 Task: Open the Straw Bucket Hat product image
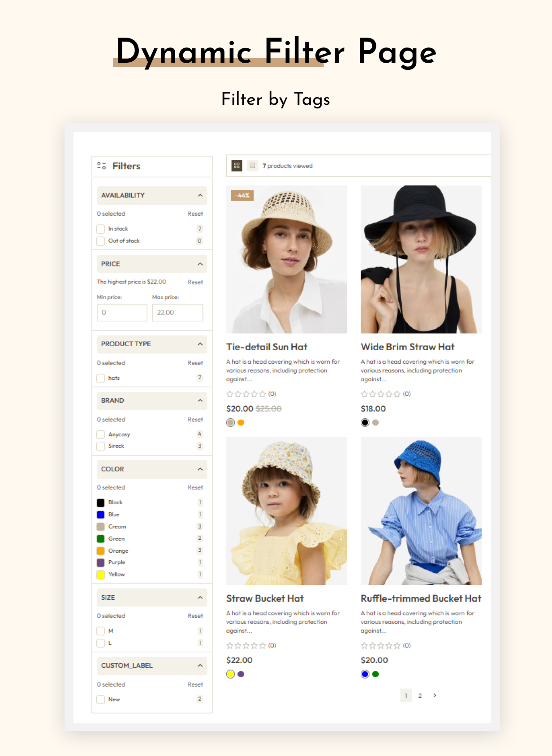(x=287, y=511)
